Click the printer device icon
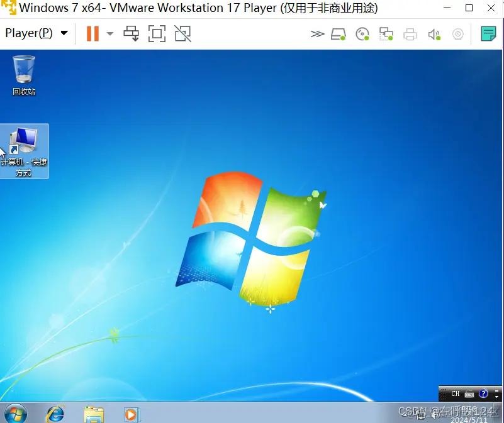The image size is (504, 423). 410,34
